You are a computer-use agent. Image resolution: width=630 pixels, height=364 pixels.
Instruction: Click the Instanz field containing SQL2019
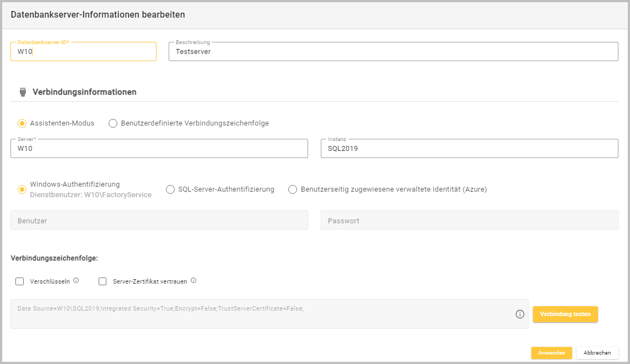(x=469, y=149)
